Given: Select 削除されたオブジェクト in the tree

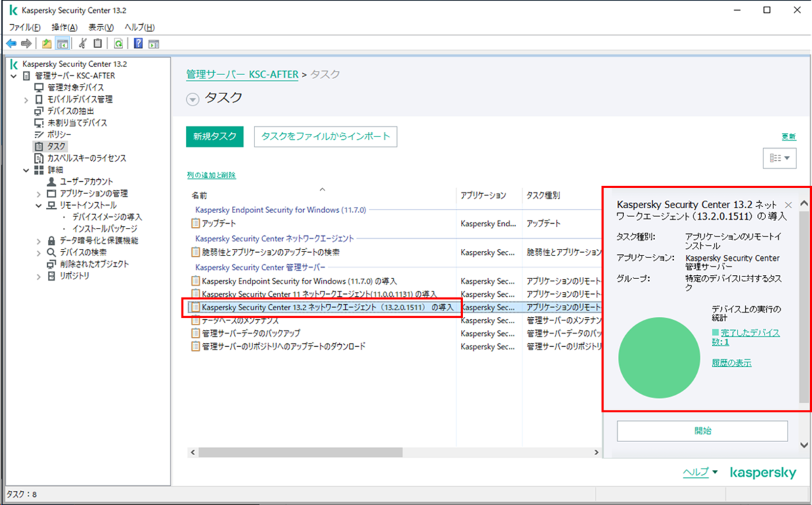Looking at the screenshot, I should coord(93,264).
